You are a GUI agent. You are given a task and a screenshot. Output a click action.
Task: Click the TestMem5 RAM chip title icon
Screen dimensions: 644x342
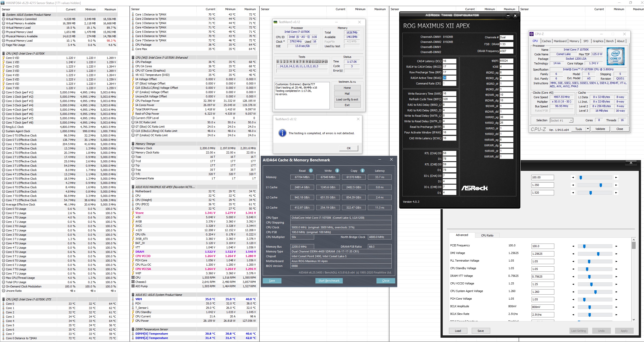[x=275, y=22]
